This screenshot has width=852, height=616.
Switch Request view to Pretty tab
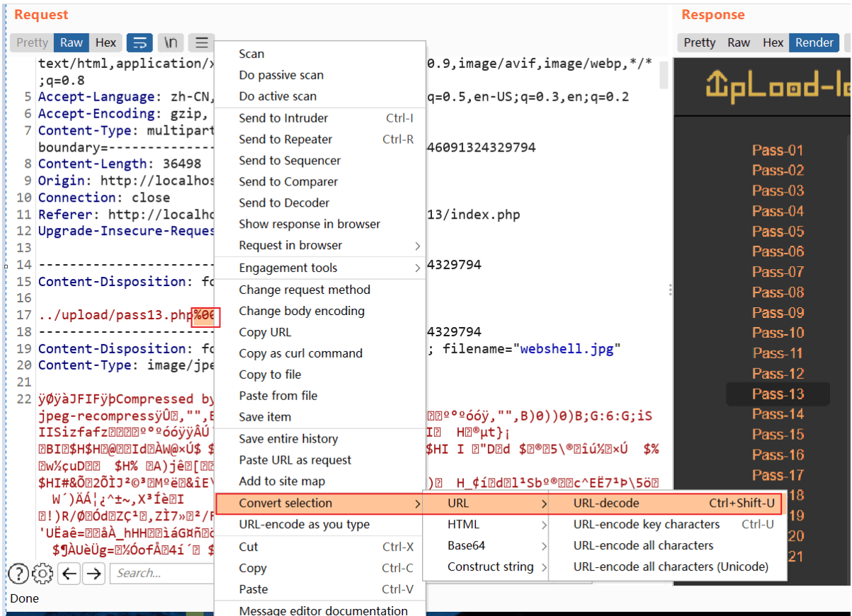click(x=32, y=42)
